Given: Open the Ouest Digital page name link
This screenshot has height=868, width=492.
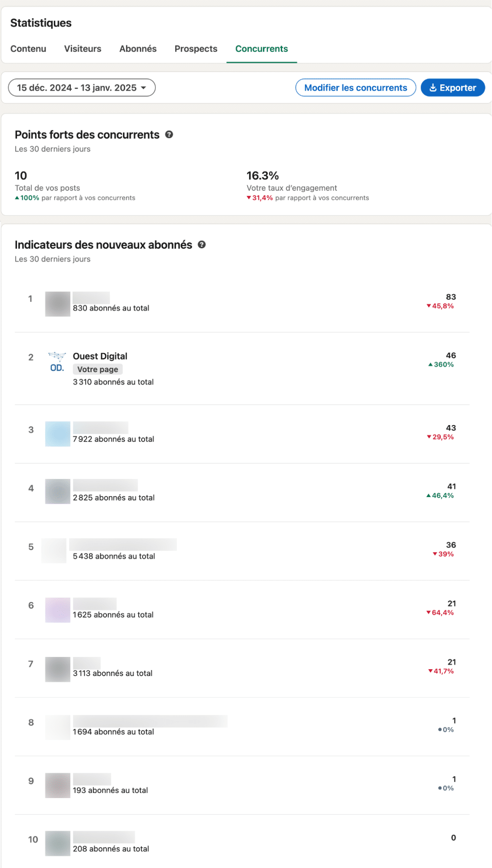Looking at the screenshot, I should 100,356.
